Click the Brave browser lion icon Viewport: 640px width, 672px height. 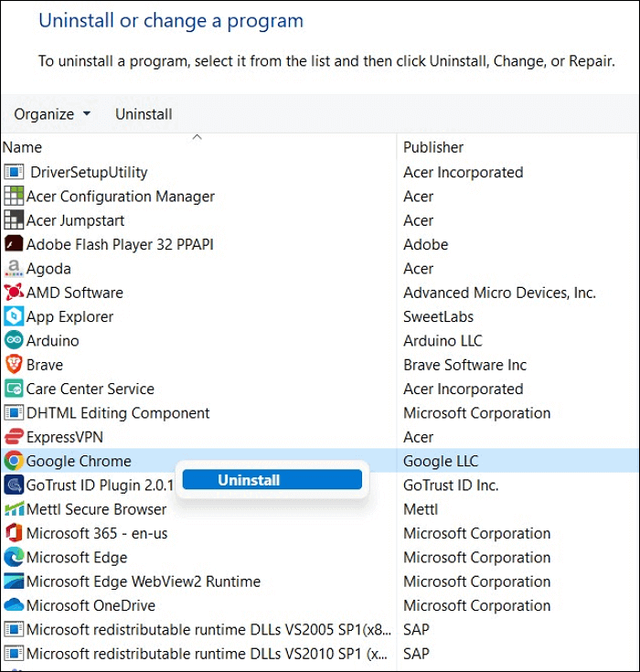tap(14, 364)
